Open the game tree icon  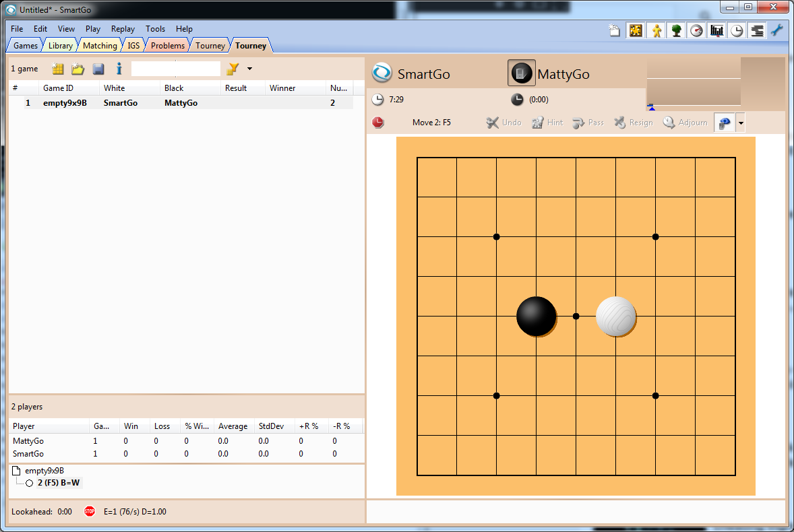676,31
